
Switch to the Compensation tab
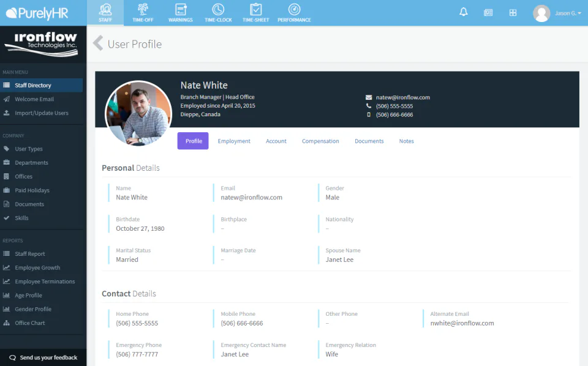pos(320,141)
